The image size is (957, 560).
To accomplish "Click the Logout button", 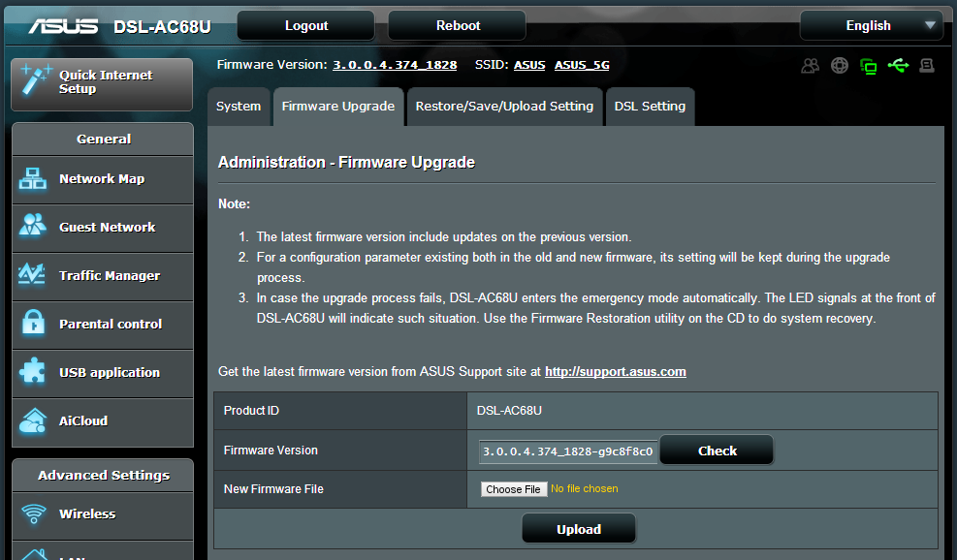I will pyautogui.click(x=305, y=25).
